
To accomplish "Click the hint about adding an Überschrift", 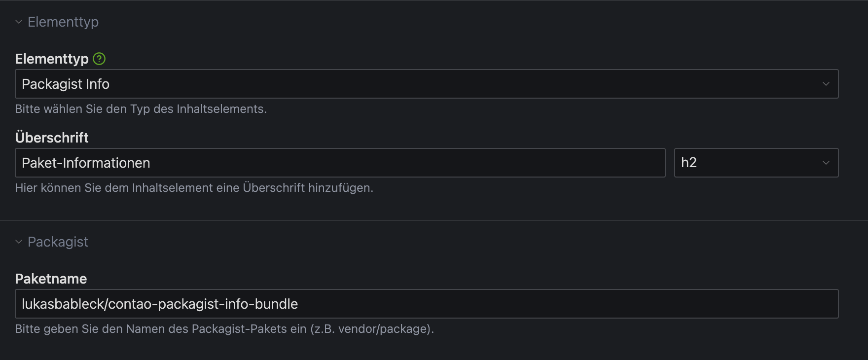I will tap(194, 188).
